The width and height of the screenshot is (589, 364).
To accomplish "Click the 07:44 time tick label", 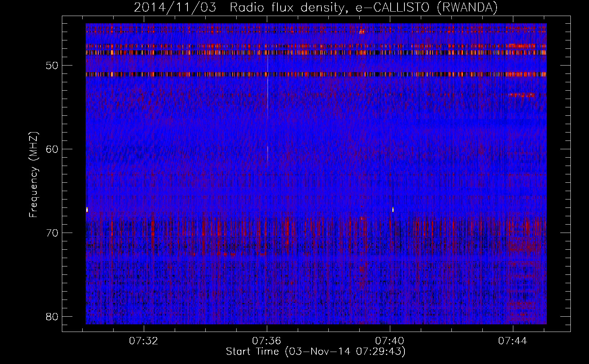I will 513,341.
